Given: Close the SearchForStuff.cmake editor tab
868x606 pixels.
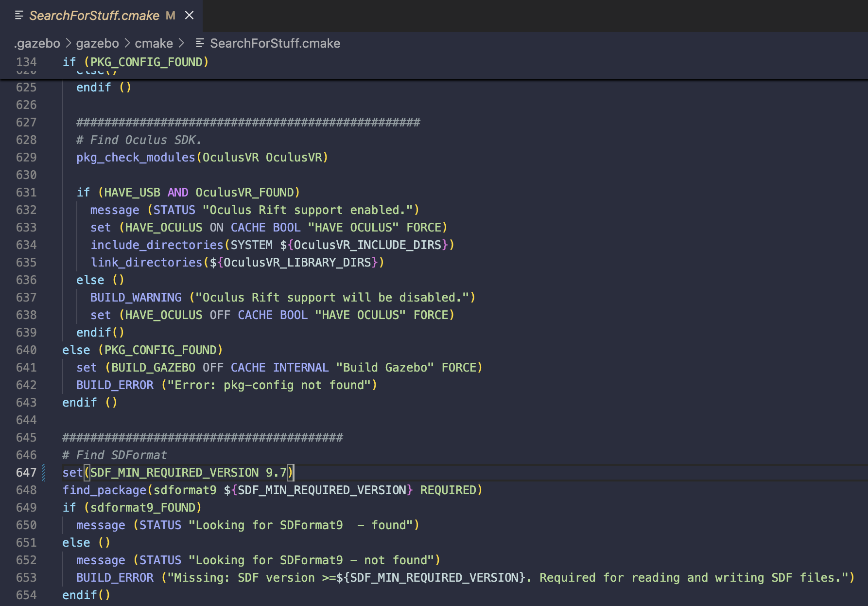Looking at the screenshot, I should 190,16.
